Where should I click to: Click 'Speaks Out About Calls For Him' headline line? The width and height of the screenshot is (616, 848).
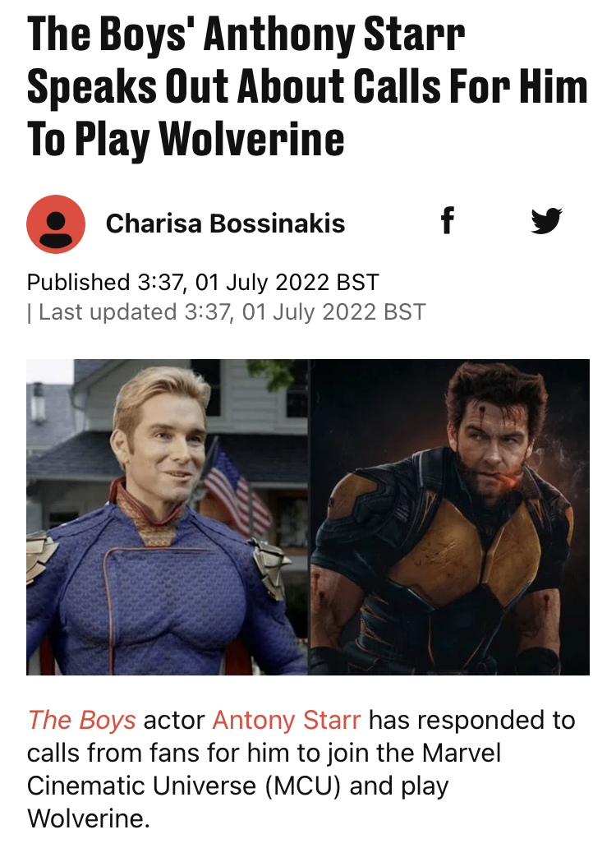coord(307,86)
